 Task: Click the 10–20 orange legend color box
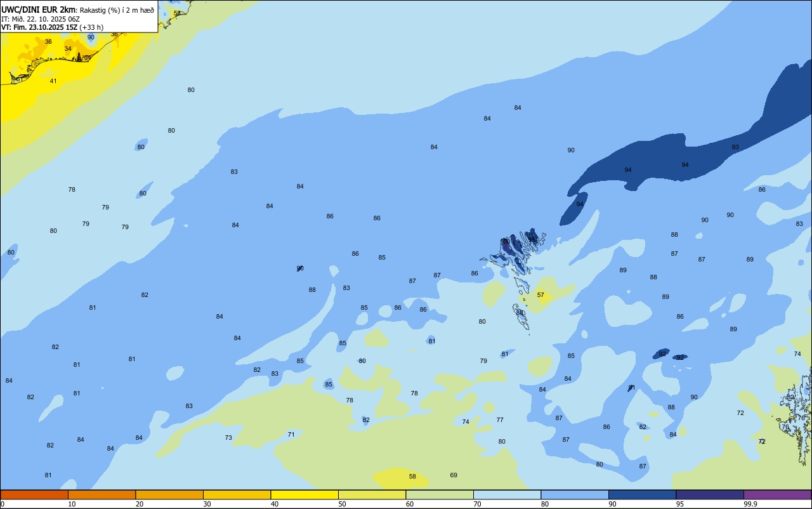pos(101,494)
